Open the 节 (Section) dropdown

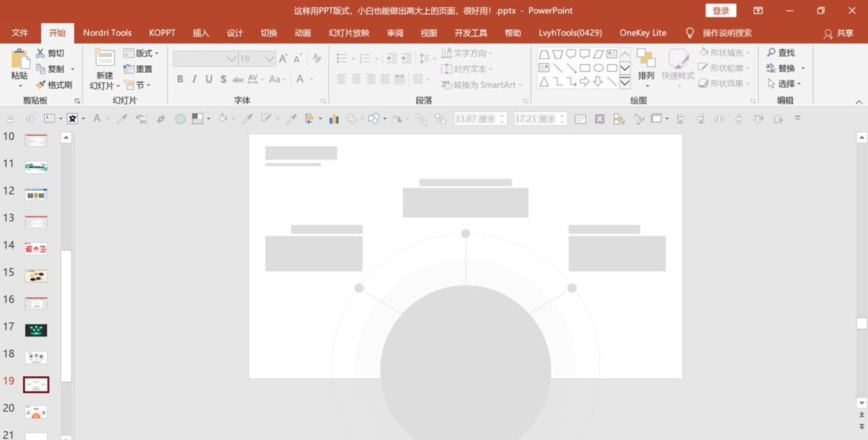pos(136,85)
